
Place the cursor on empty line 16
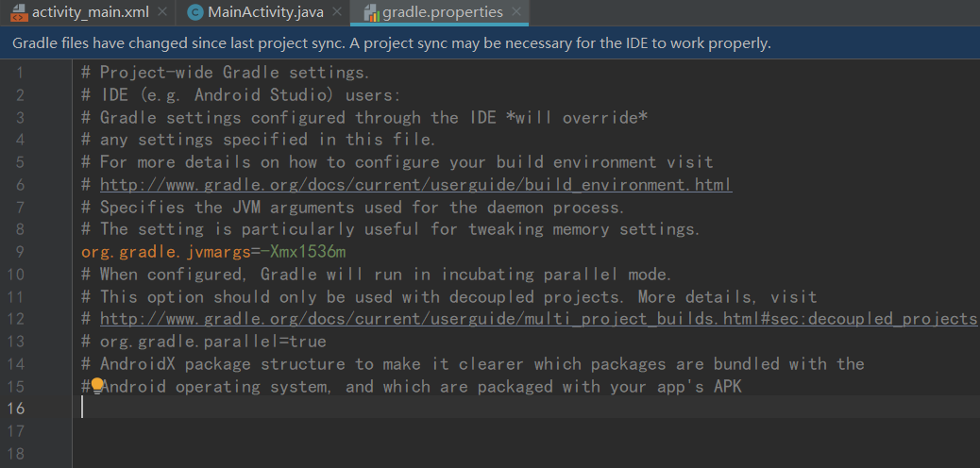(525, 408)
